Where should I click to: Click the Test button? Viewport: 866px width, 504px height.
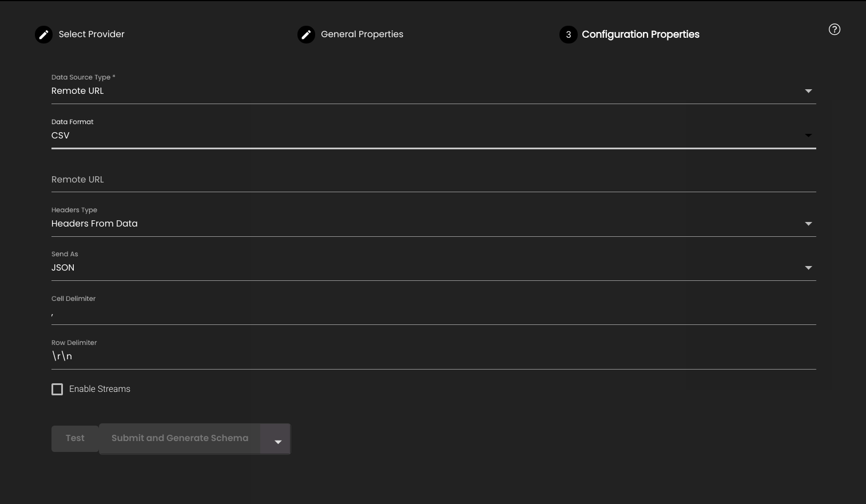pyautogui.click(x=75, y=438)
